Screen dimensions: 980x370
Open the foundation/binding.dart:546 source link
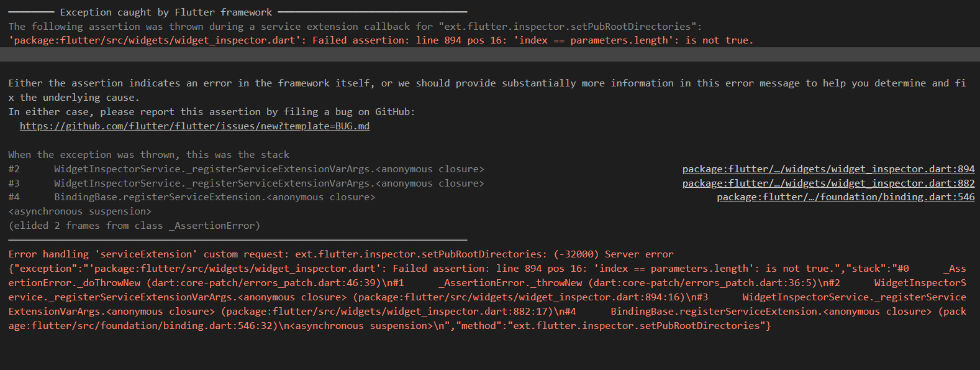click(846, 197)
